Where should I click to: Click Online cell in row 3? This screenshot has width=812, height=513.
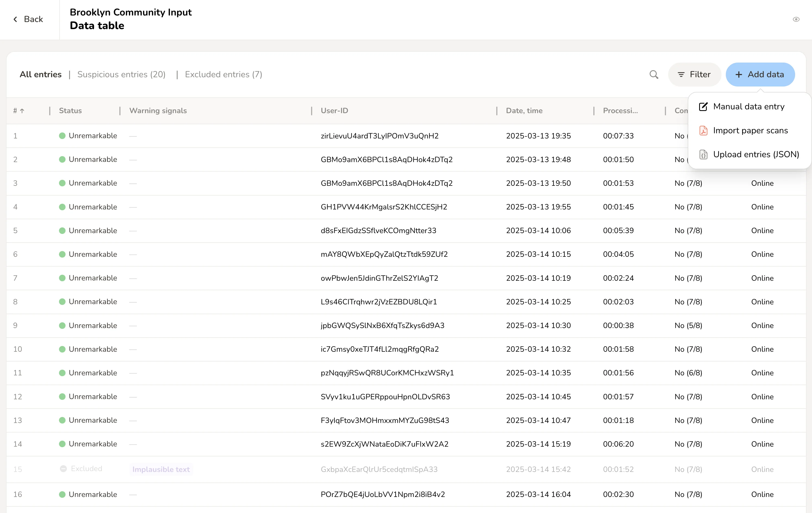point(762,183)
